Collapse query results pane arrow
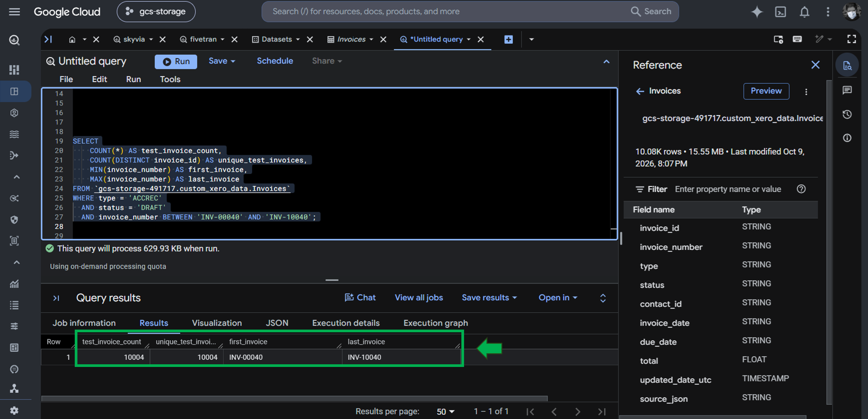The height and width of the screenshot is (419, 868). click(56, 298)
